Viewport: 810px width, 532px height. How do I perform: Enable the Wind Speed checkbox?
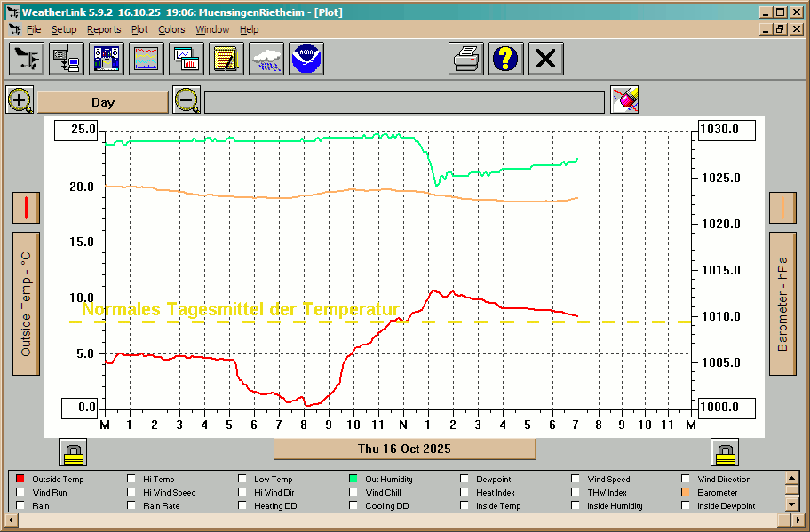click(576, 480)
